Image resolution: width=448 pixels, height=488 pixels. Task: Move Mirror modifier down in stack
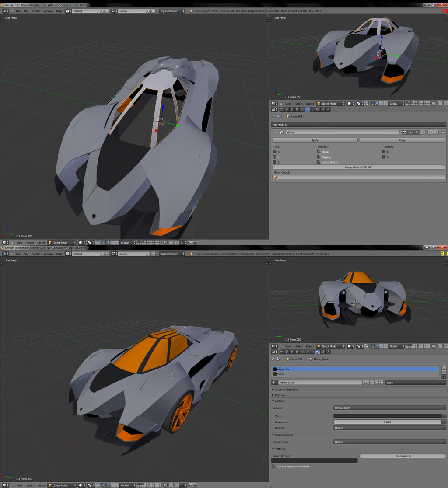click(436, 132)
